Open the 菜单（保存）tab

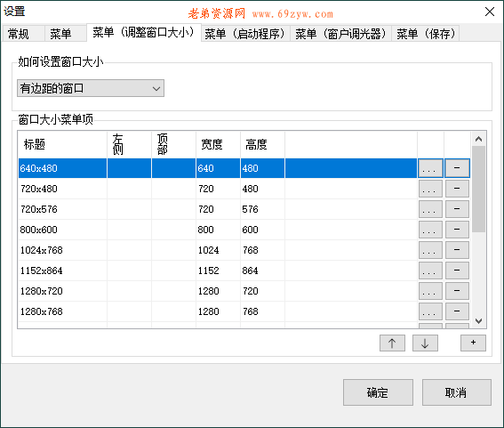pos(425,34)
